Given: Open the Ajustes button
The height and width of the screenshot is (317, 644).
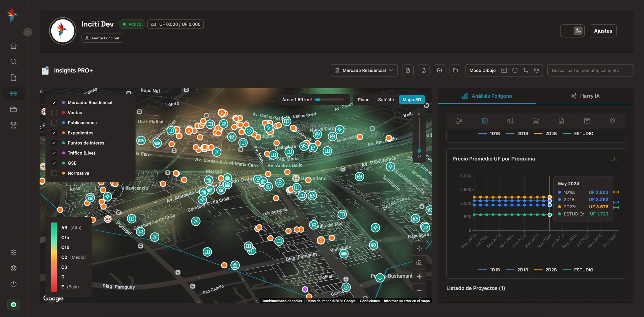Looking at the screenshot, I should point(603,31).
